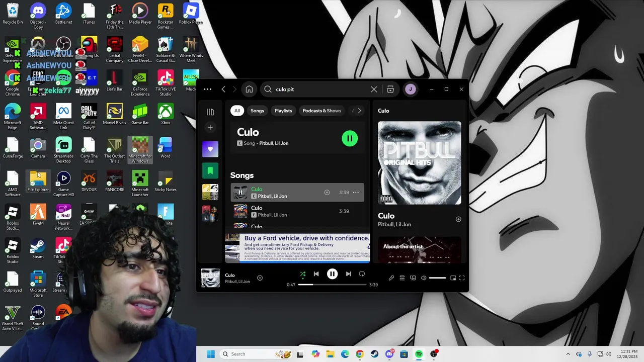644x362 pixels.
Task: Open lyrics microphone icon in player bar
Action: point(391,278)
